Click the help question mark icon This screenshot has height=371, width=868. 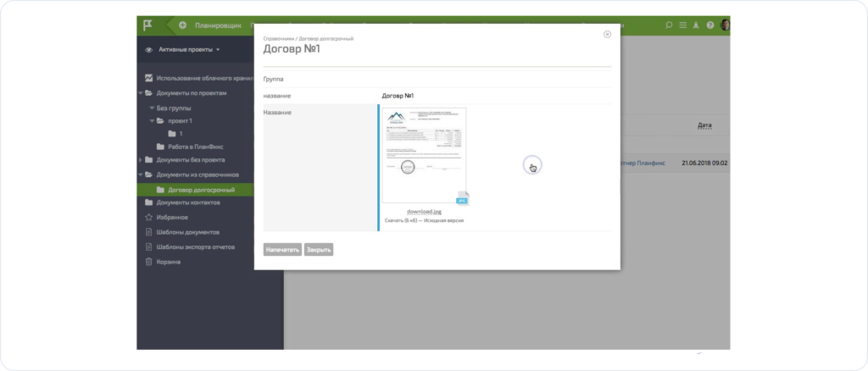(x=710, y=25)
